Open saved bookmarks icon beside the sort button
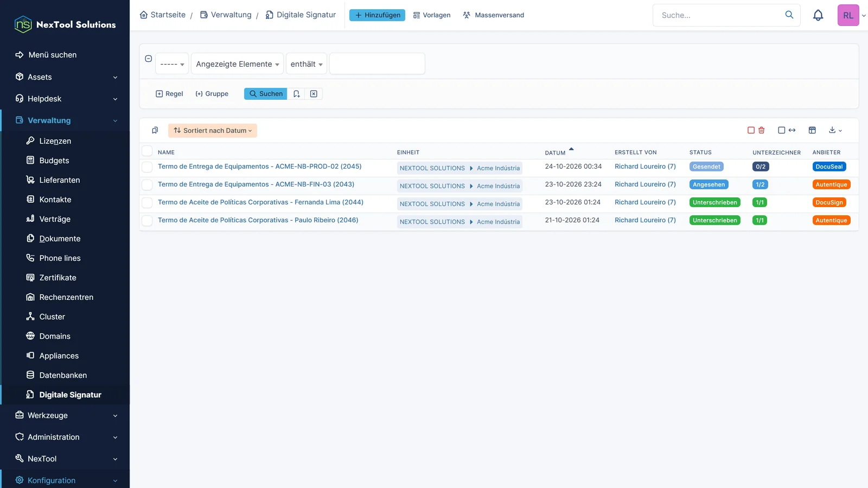 tap(155, 130)
